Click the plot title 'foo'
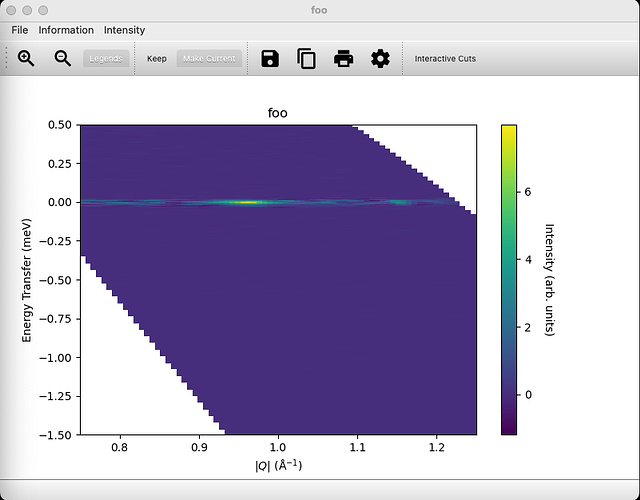 click(278, 113)
